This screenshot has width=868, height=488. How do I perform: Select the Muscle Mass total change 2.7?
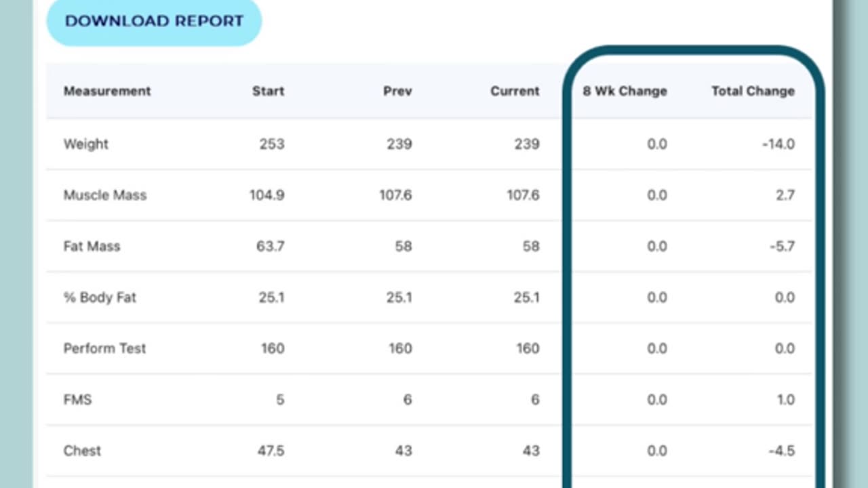point(785,195)
